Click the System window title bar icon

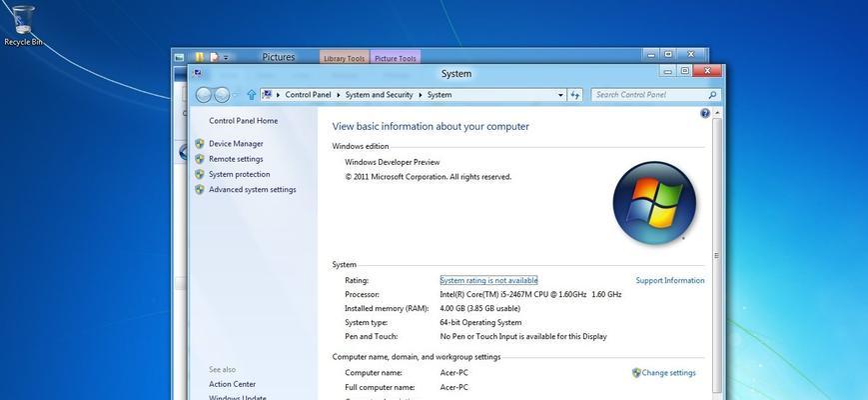pos(198,73)
